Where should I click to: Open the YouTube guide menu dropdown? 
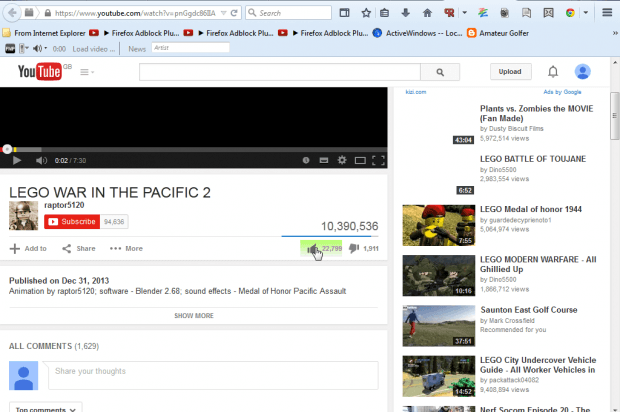point(87,72)
